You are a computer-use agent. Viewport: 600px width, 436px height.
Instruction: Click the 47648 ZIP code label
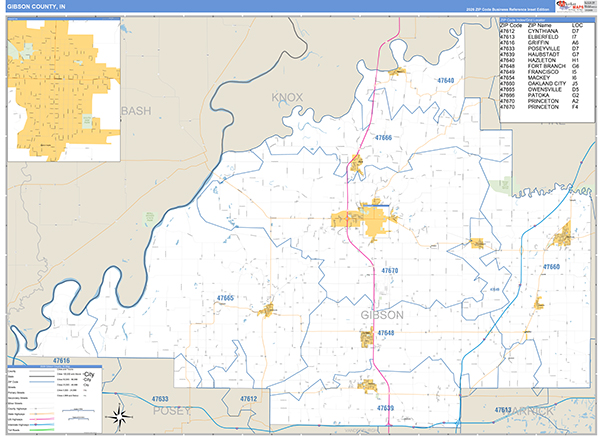(386, 333)
